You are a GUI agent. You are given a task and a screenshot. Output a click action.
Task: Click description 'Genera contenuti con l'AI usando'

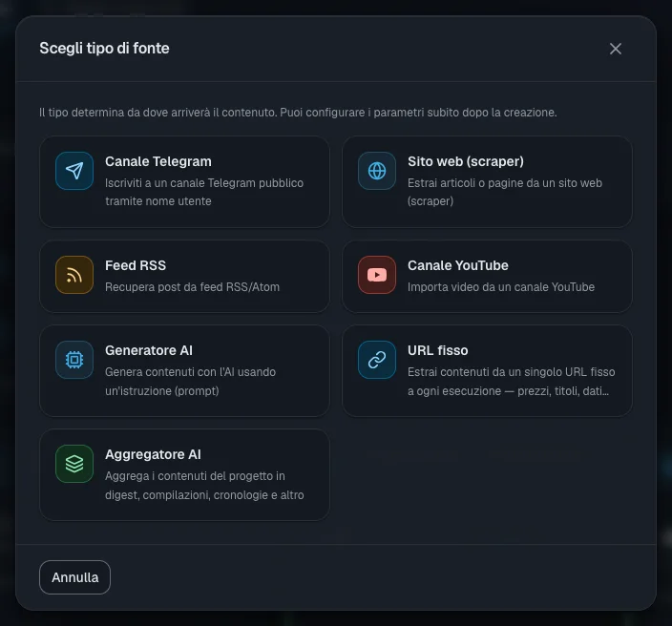(190, 372)
